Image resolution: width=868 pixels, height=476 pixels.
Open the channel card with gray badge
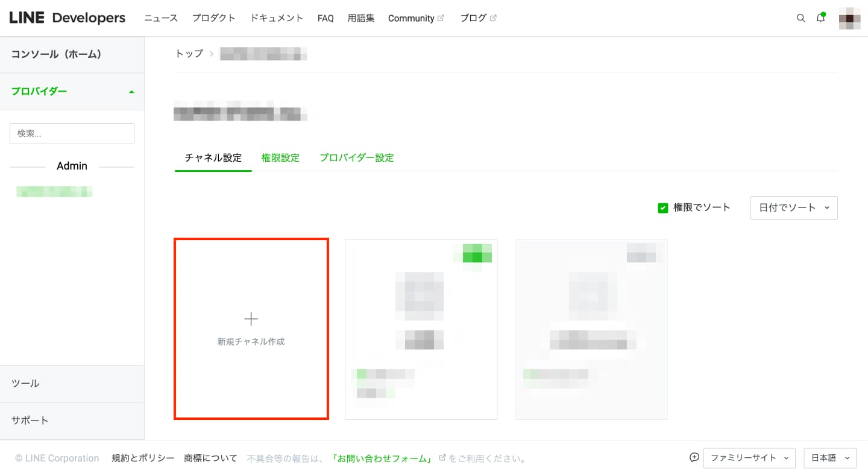pos(591,329)
